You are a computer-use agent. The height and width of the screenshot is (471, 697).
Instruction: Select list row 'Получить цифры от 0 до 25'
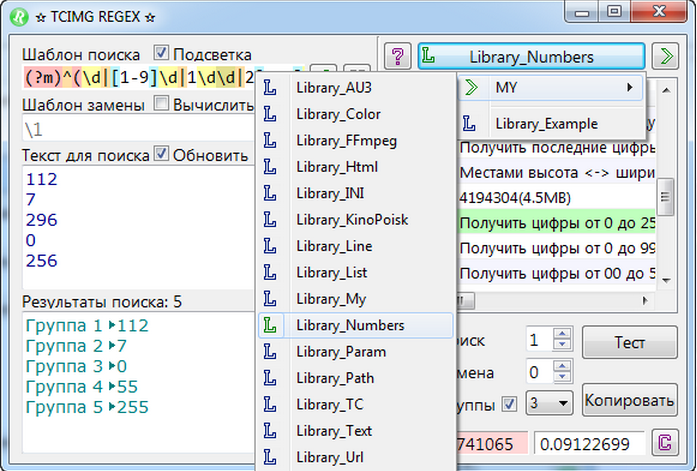pyautogui.click(x=557, y=223)
